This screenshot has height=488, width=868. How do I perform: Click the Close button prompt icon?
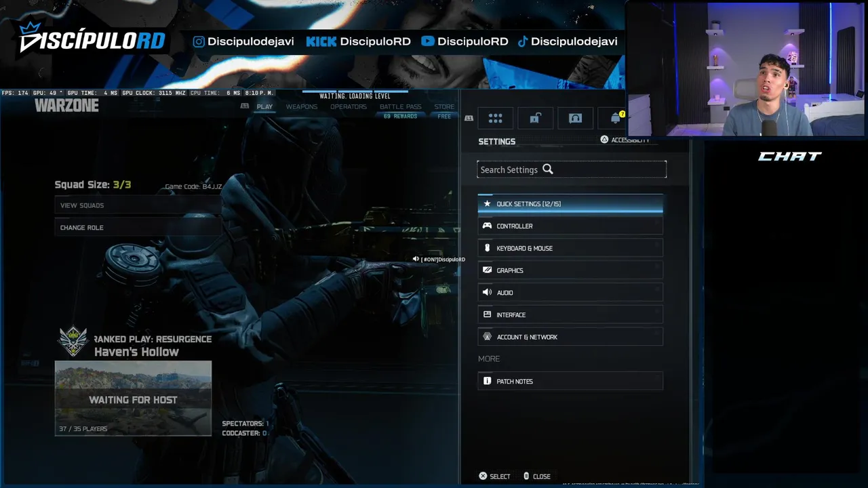526,476
